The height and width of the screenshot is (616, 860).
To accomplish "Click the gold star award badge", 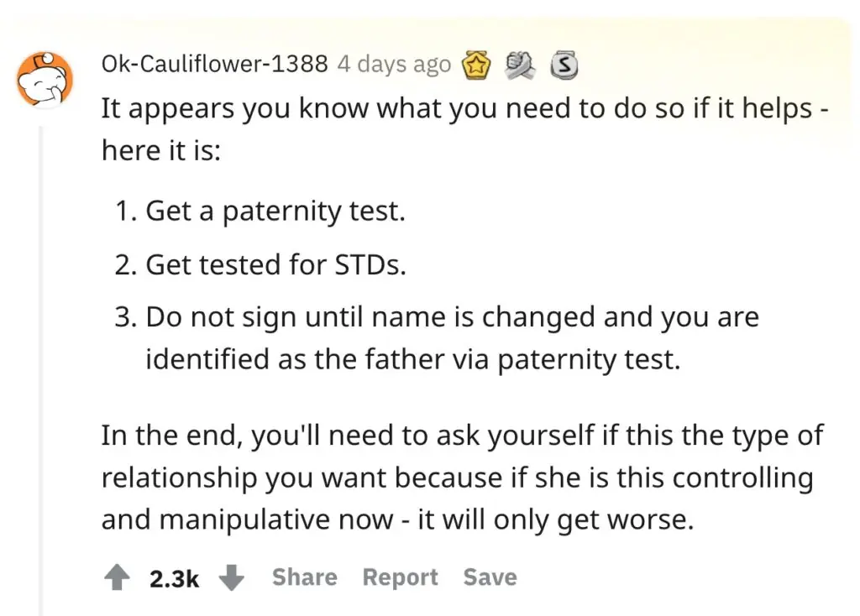I will (x=477, y=65).
